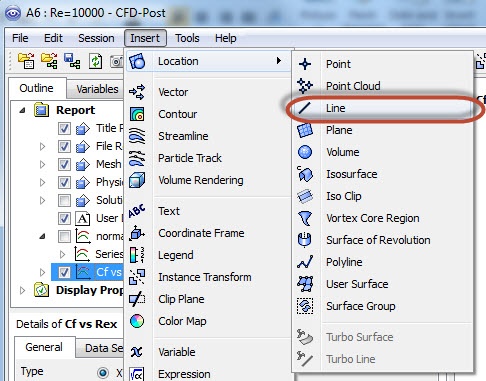Expand the File Report node
Image resolution: width=486 pixels, height=381 pixels.
click(42, 146)
